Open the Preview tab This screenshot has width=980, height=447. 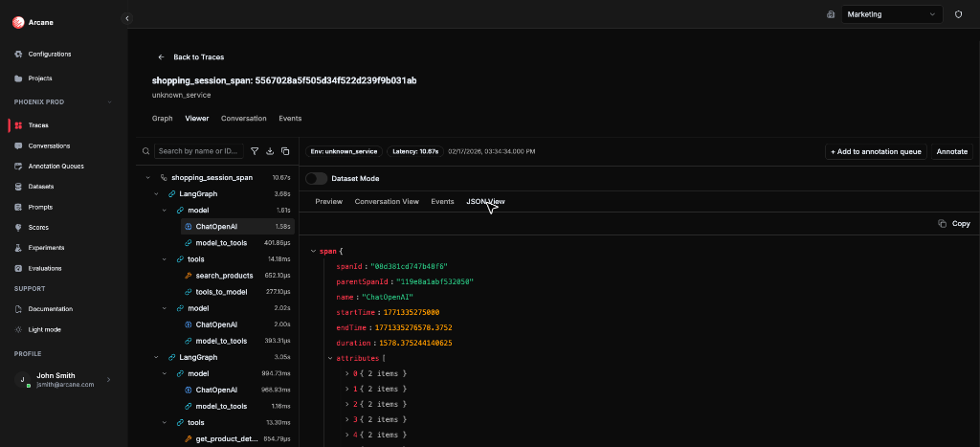tap(329, 201)
